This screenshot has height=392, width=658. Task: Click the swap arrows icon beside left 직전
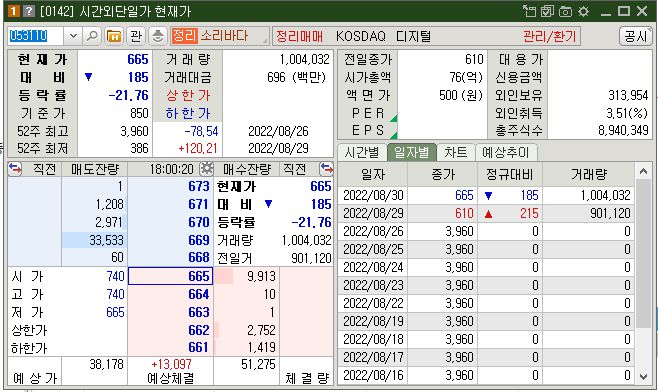pyautogui.click(x=15, y=169)
